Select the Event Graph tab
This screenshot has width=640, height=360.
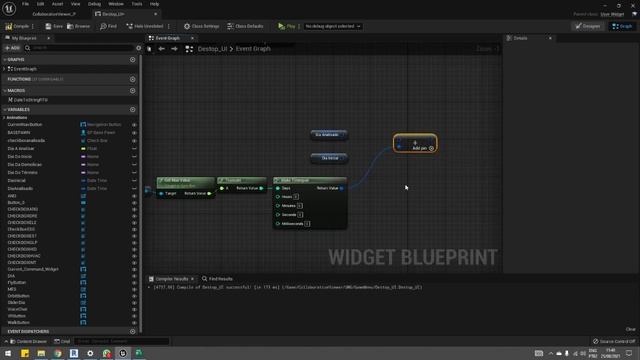coord(167,38)
